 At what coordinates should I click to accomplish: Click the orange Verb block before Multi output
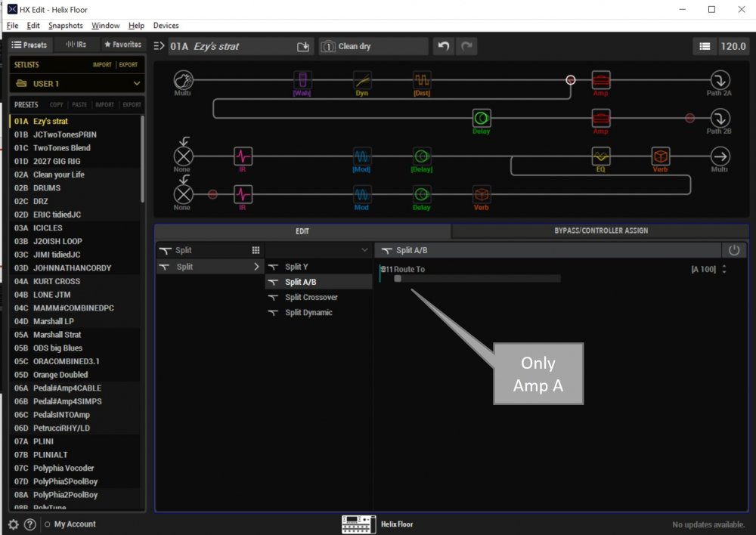[x=661, y=156]
